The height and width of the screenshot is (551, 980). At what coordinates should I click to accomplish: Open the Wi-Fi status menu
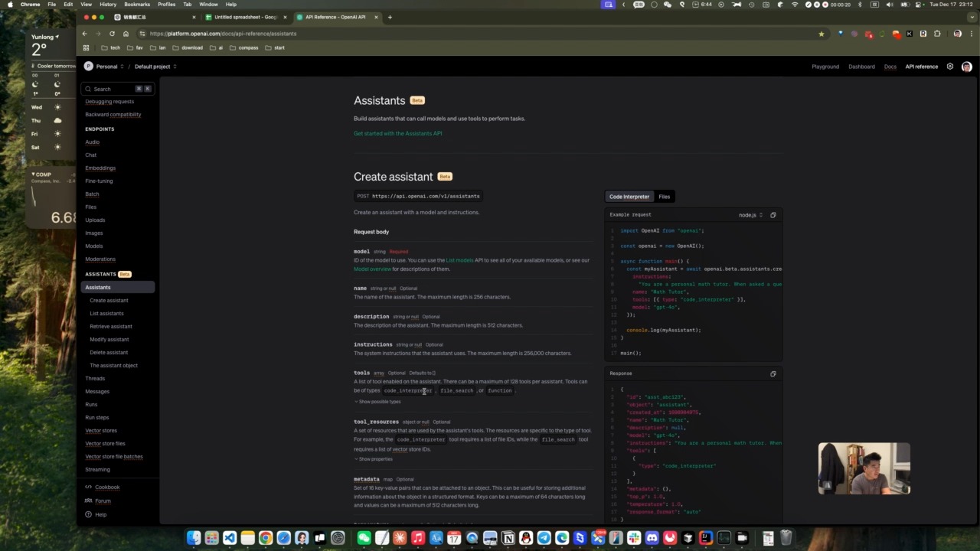[795, 5]
